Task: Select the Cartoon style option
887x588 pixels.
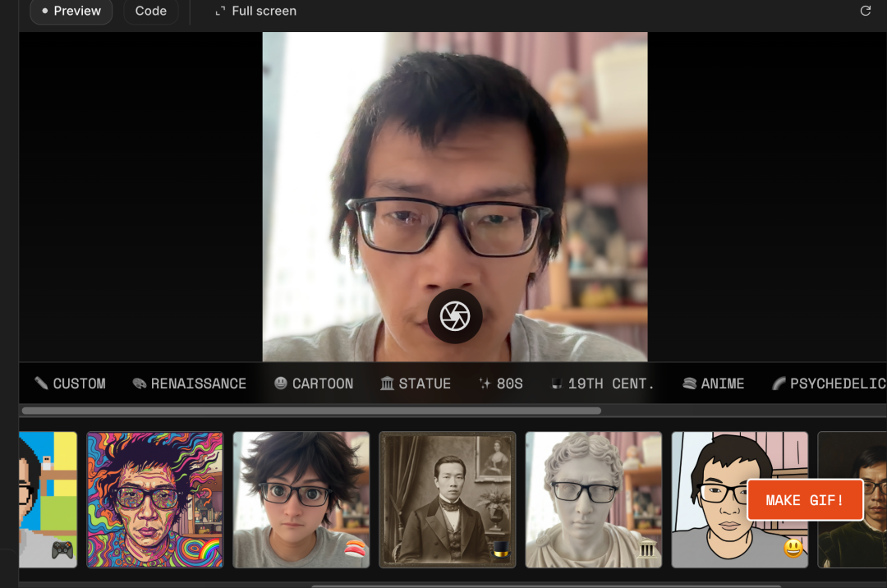Action: [x=314, y=384]
